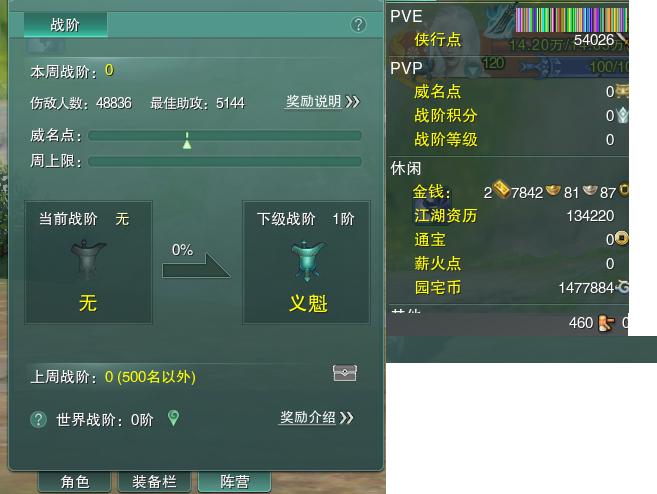The width and height of the screenshot is (657, 494).
Task: Click the boot icon next to 460
Action: tap(606, 323)
